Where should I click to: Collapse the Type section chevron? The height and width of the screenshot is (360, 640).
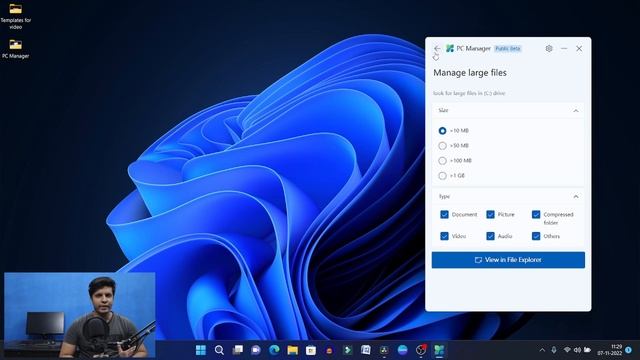576,197
